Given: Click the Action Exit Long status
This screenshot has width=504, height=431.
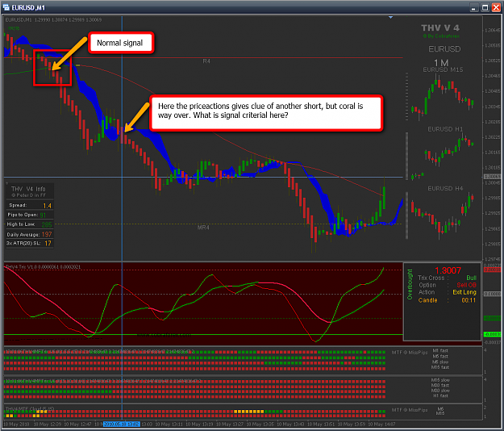Looking at the screenshot, I should coord(464,292).
